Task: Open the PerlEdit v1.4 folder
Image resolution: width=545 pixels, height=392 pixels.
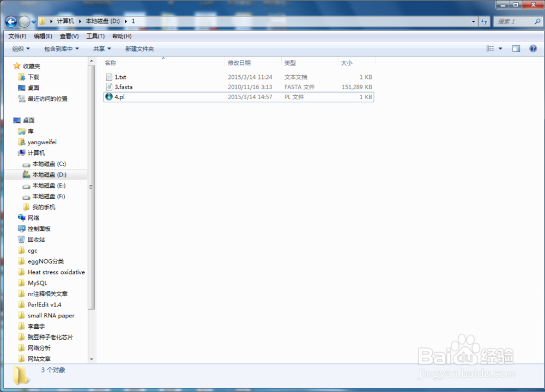Action: tap(45, 304)
